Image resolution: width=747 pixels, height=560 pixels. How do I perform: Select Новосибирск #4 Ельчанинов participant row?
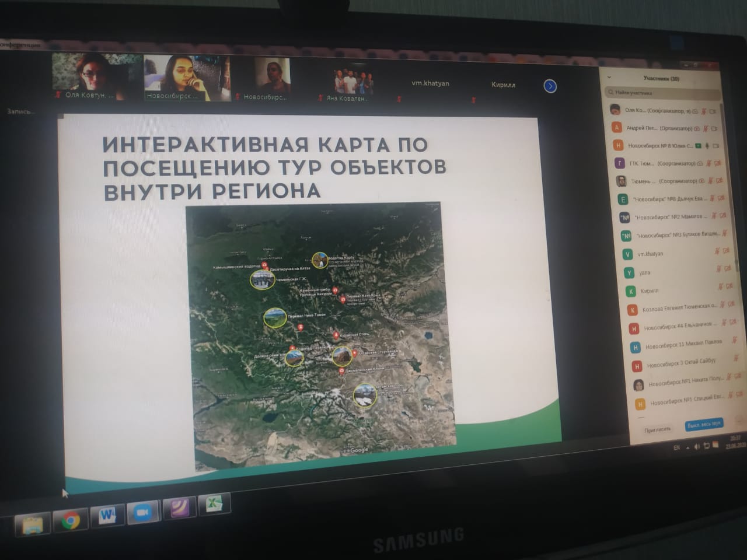pyautogui.click(x=682, y=327)
